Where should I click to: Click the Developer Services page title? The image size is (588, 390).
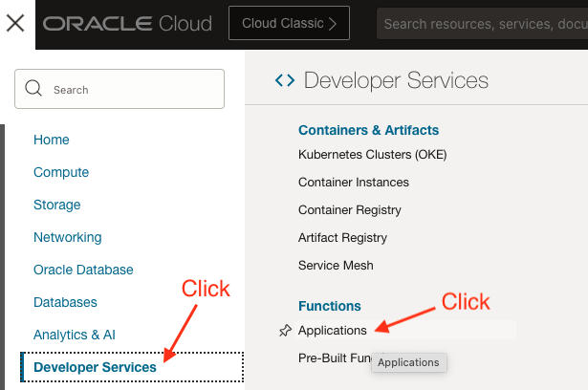(x=396, y=80)
